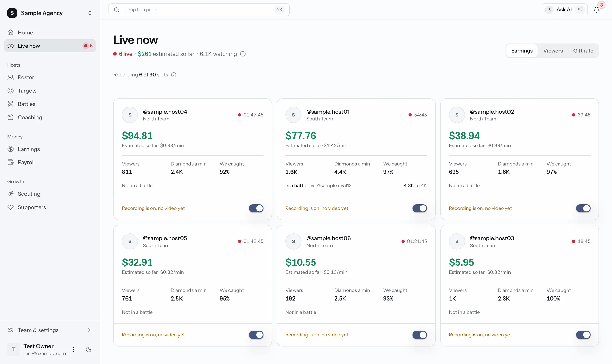Viewport: 612px width, 364px height.
Task: Open @sample.host04 host name link
Action: click(x=165, y=112)
